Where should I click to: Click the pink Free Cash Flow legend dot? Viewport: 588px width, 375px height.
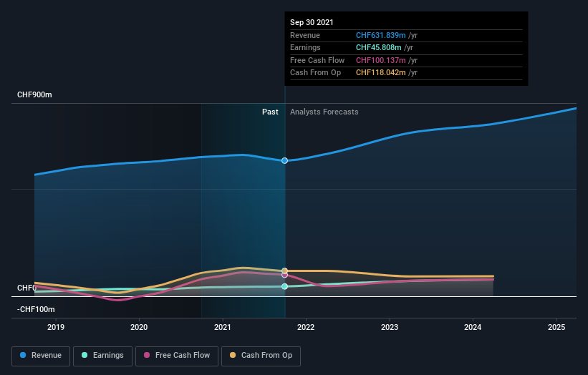(x=147, y=355)
